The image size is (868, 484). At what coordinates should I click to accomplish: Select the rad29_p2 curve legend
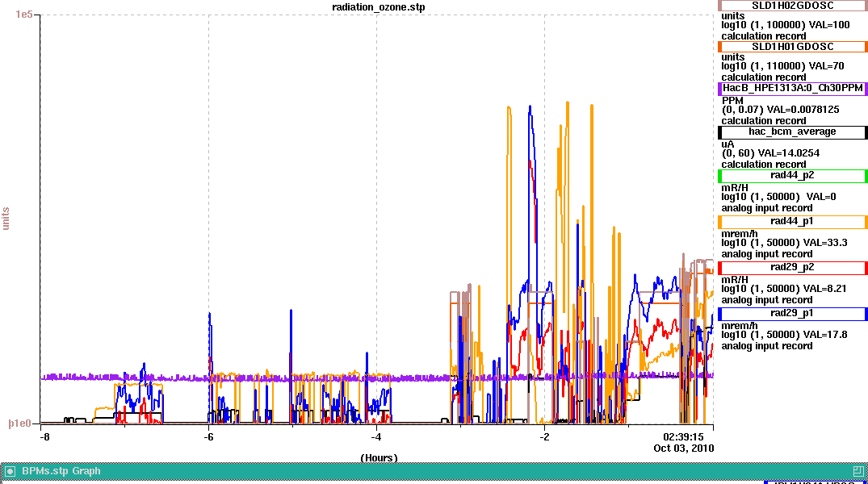(x=792, y=268)
